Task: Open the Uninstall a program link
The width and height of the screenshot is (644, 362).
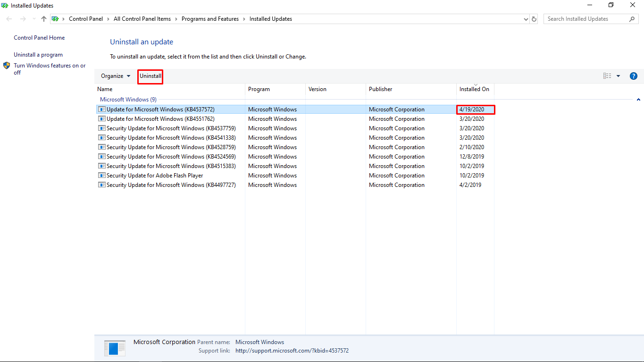Action: coord(38,55)
